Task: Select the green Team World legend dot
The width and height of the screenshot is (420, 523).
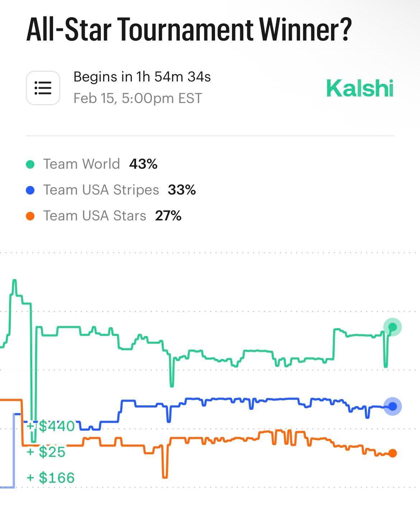Action: click(x=31, y=164)
